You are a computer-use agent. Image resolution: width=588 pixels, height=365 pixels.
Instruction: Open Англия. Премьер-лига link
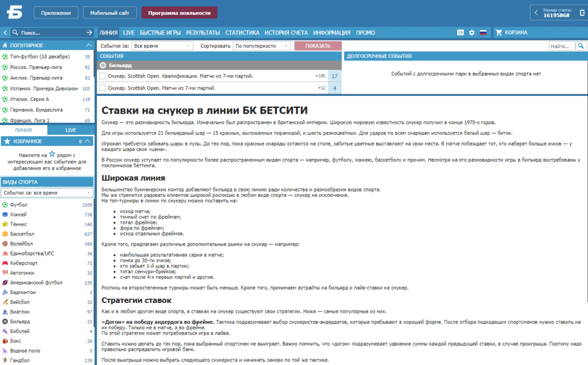point(36,78)
